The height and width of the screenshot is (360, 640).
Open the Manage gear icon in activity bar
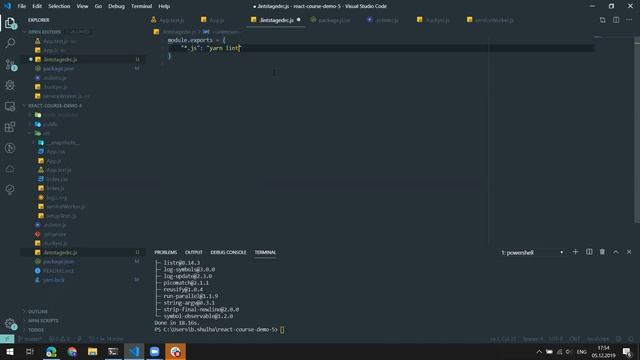[10, 324]
